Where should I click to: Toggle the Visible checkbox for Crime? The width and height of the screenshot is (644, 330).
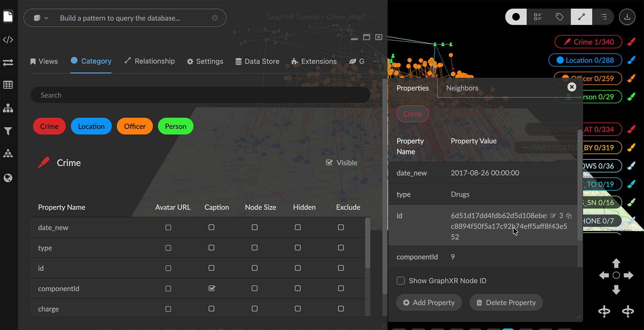(329, 163)
